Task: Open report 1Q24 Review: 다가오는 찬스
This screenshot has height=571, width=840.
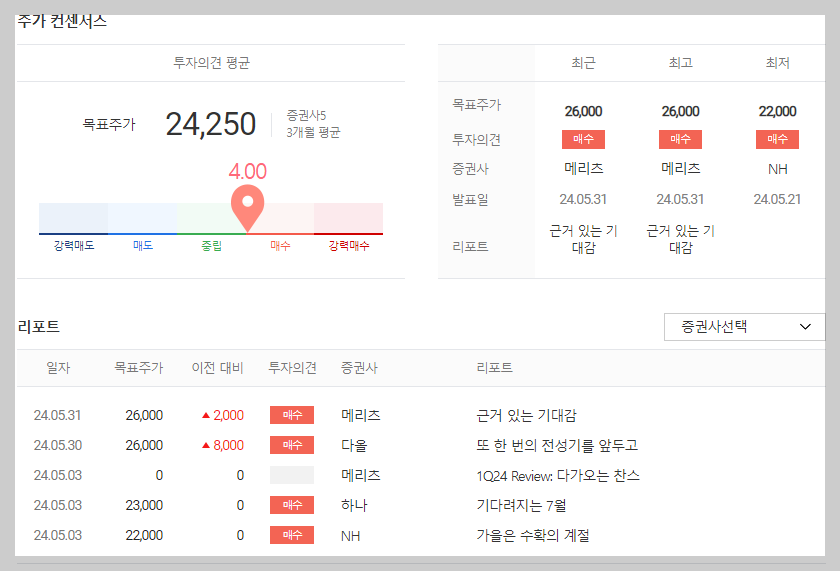Action: pos(558,475)
